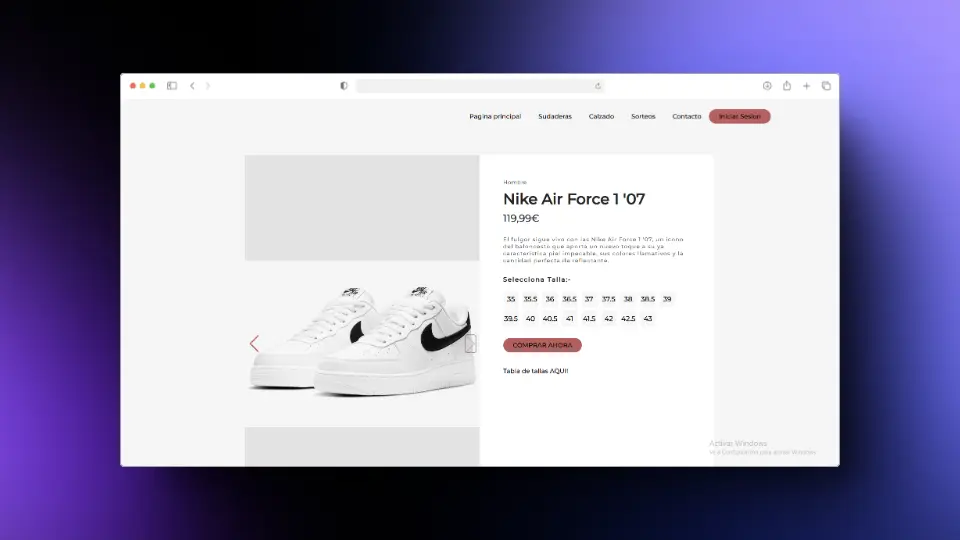Choose size 41

[x=569, y=318]
